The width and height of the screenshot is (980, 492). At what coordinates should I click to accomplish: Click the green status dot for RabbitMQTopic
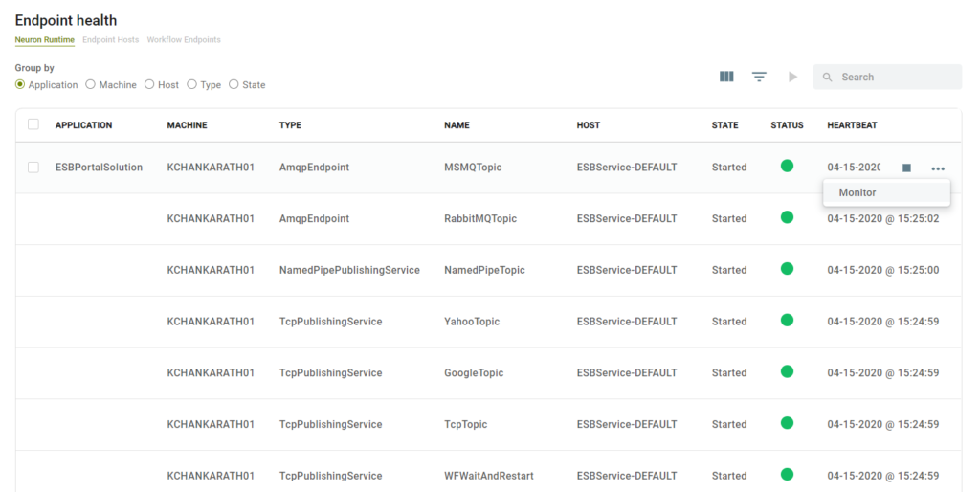pos(787,218)
